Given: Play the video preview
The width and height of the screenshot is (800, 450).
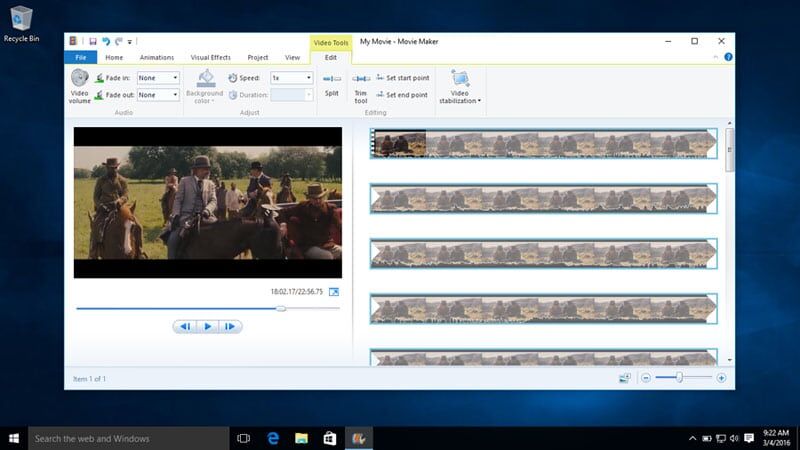Looking at the screenshot, I should (x=208, y=327).
